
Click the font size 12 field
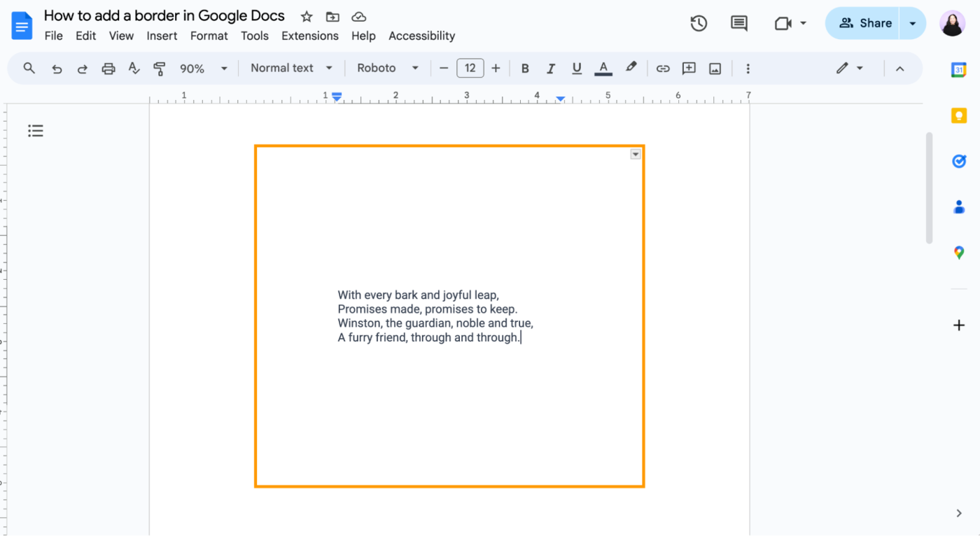tap(470, 69)
